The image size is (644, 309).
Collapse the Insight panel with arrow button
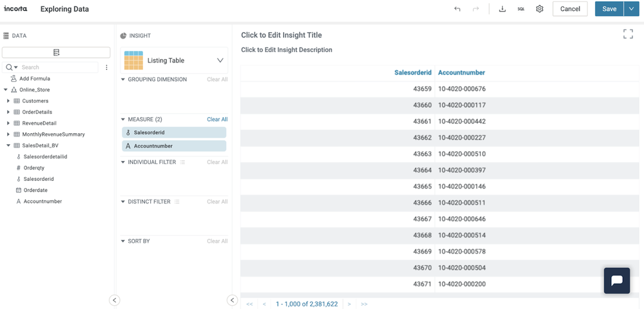[x=232, y=300]
